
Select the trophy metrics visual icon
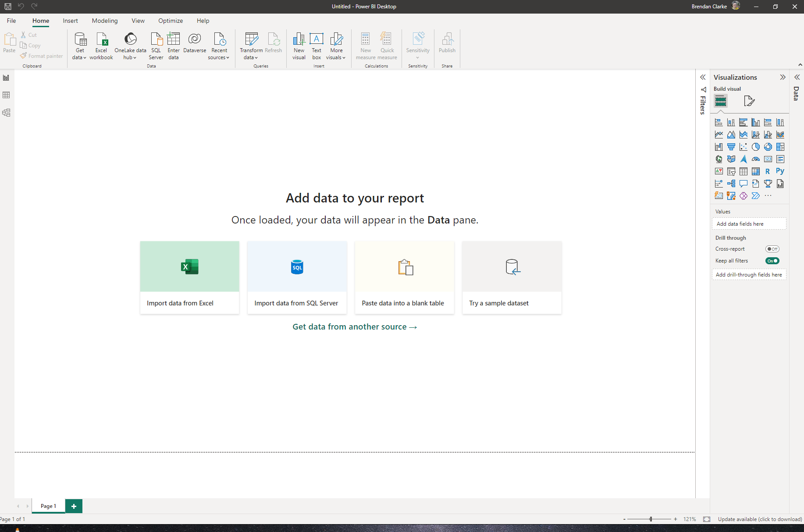coord(768,184)
